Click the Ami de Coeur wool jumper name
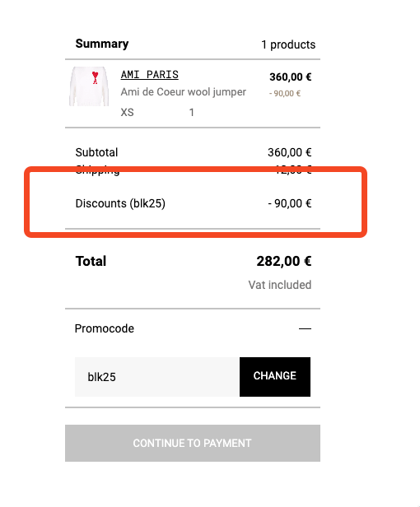This screenshot has height=507, width=420. click(x=184, y=92)
